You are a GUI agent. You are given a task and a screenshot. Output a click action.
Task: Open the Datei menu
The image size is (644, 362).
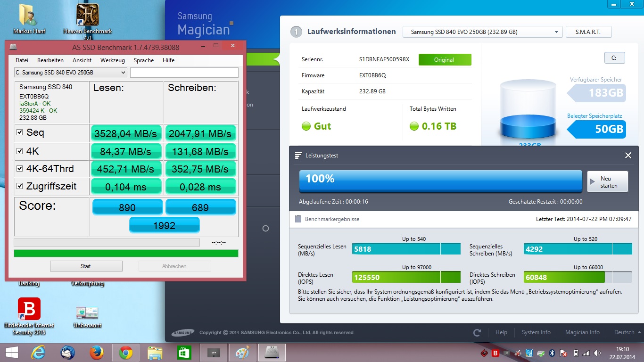pos(22,60)
